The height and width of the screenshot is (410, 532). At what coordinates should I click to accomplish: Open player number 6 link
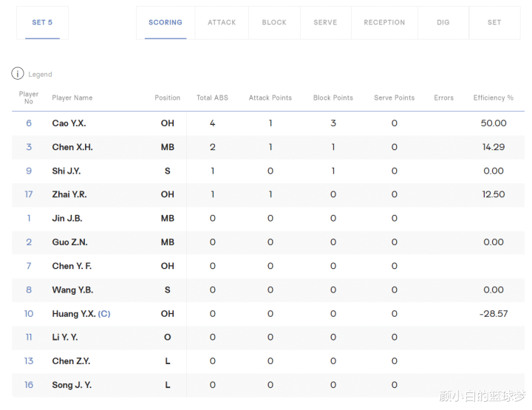[29, 123]
